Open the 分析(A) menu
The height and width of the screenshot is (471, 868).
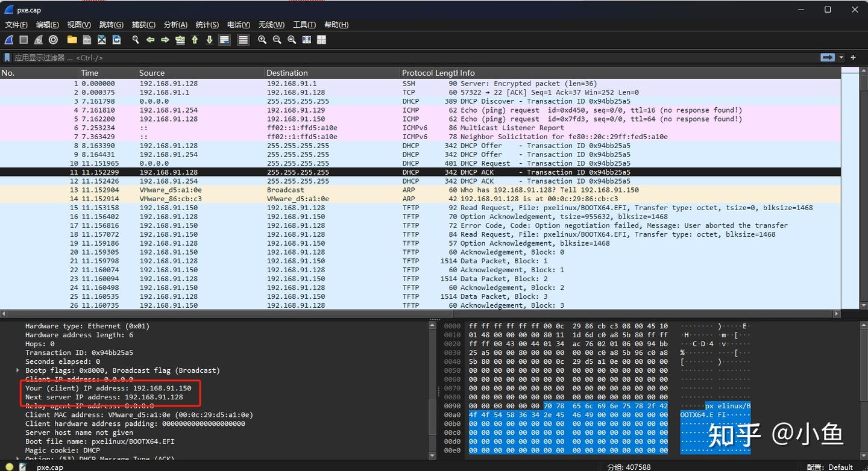175,25
